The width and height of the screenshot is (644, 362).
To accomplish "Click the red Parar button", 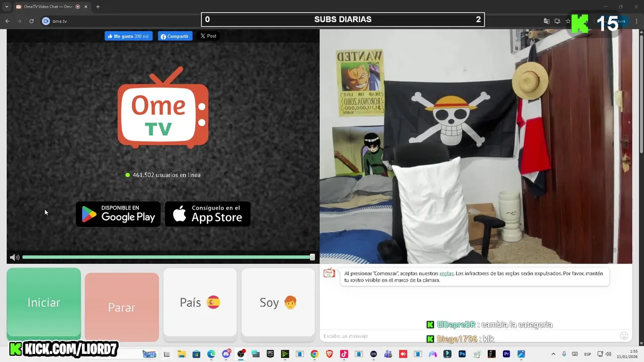I will pyautogui.click(x=122, y=307).
